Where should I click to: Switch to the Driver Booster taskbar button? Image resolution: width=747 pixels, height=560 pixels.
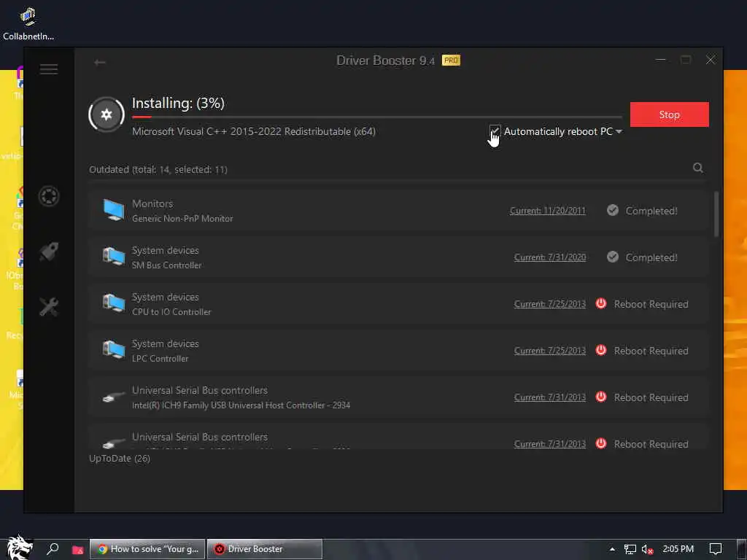pos(264,549)
